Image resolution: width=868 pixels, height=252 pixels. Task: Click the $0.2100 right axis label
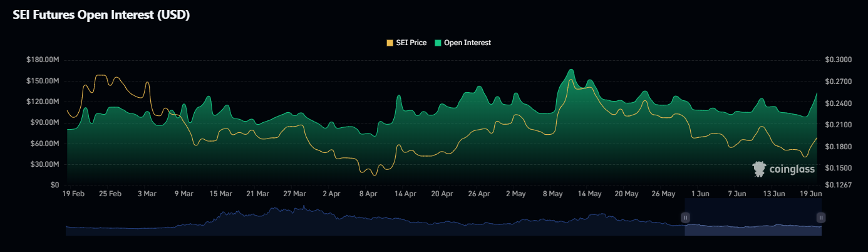(x=839, y=125)
